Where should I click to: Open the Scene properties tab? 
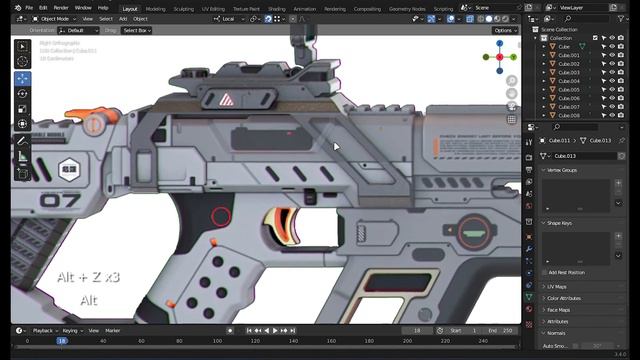click(x=529, y=194)
